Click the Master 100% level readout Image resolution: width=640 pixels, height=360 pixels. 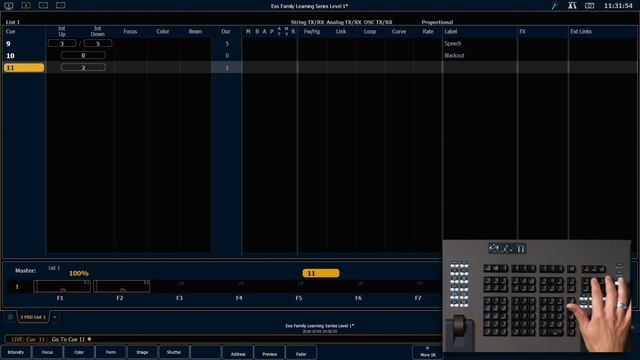point(79,273)
